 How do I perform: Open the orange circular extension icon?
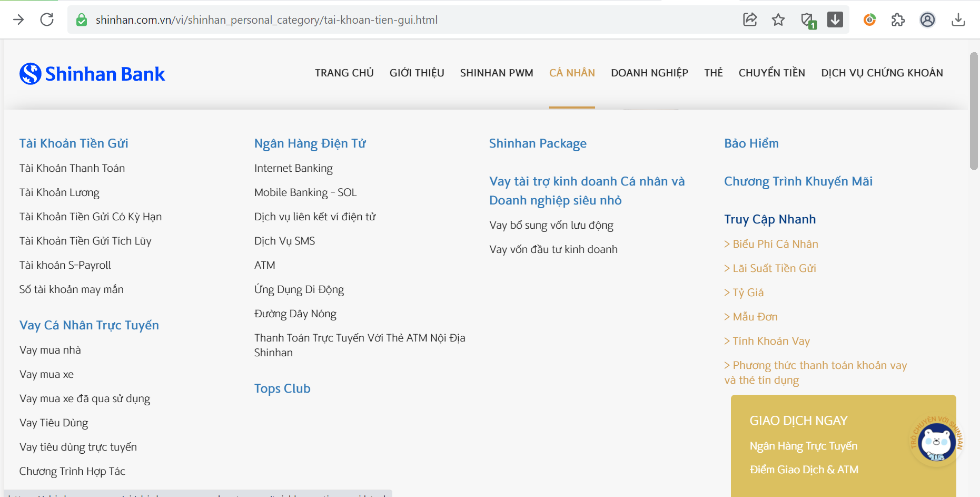tap(869, 20)
